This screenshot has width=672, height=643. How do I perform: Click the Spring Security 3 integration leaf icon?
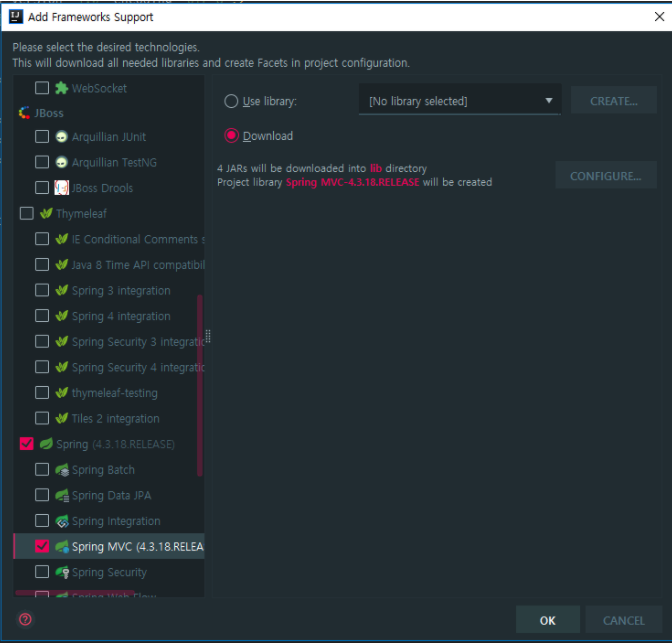point(61,342)
